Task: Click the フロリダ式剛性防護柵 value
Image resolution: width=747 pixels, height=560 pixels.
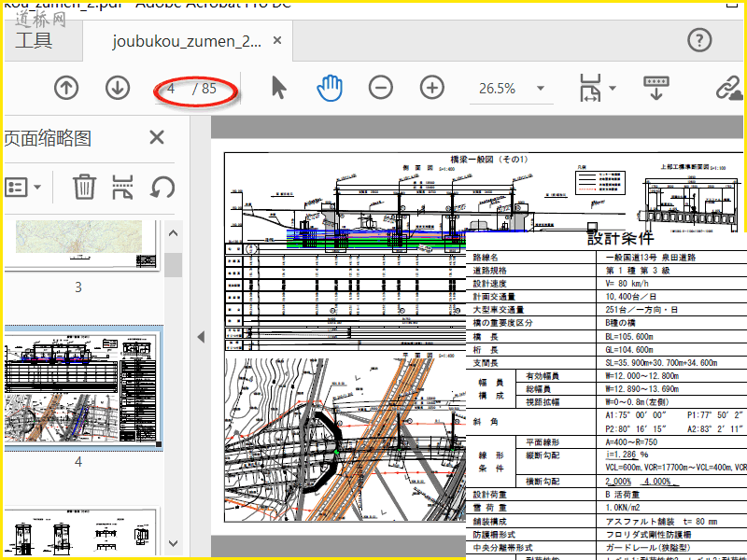Action: [x=648, y=535]
